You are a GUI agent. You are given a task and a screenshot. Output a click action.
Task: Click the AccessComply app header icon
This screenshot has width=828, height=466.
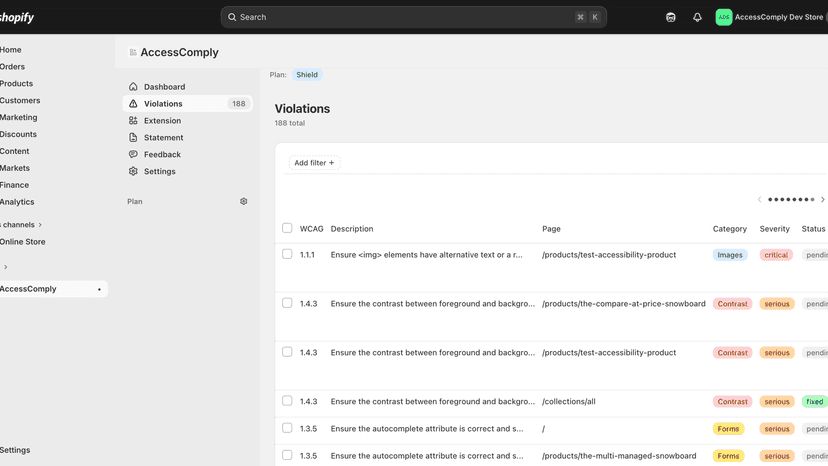pyautogui.click(x=133, y=52)
